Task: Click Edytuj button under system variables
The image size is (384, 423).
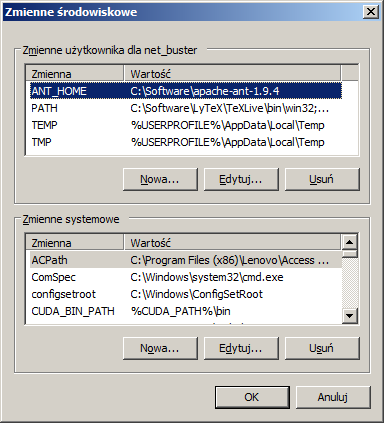Action: click(241, 348)
